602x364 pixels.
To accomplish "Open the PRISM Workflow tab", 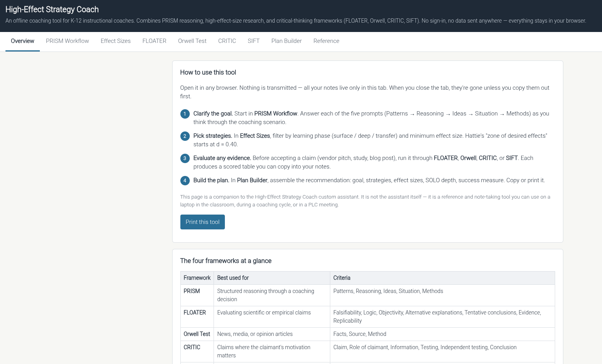I will [x=67, y=41].
